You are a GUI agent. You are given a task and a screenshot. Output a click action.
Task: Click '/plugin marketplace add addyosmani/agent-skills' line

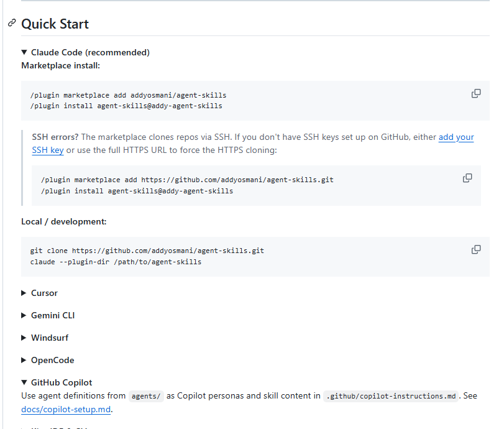tap(128, 95)
